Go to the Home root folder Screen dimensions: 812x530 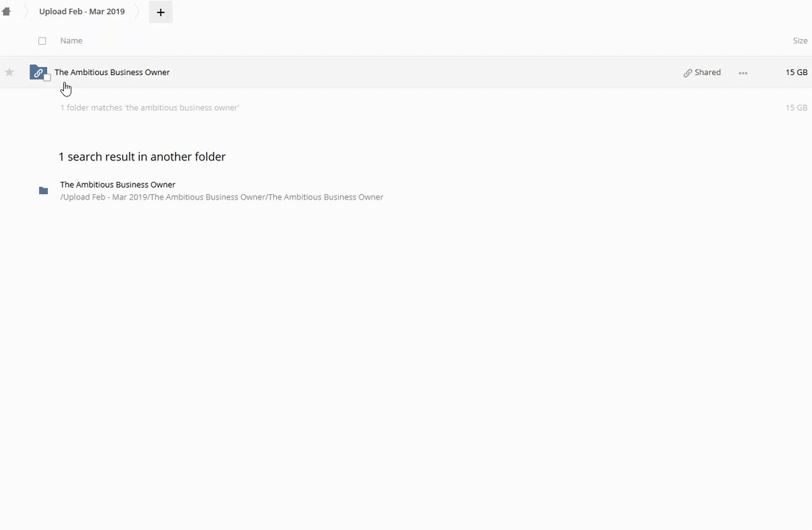point(7,12)
